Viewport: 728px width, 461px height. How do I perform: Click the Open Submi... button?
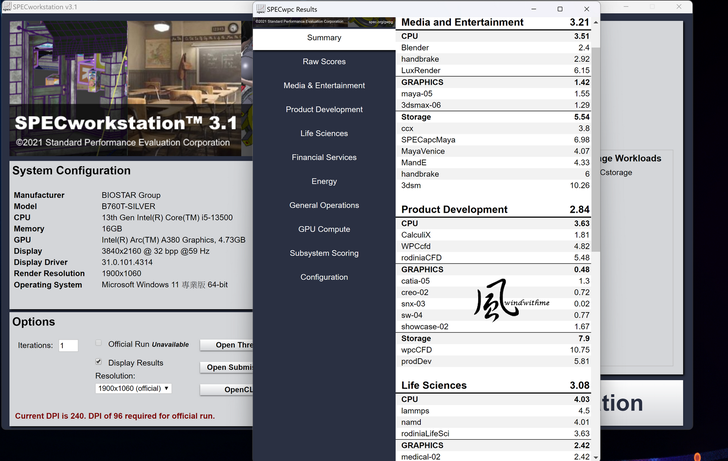pos(227,367)
